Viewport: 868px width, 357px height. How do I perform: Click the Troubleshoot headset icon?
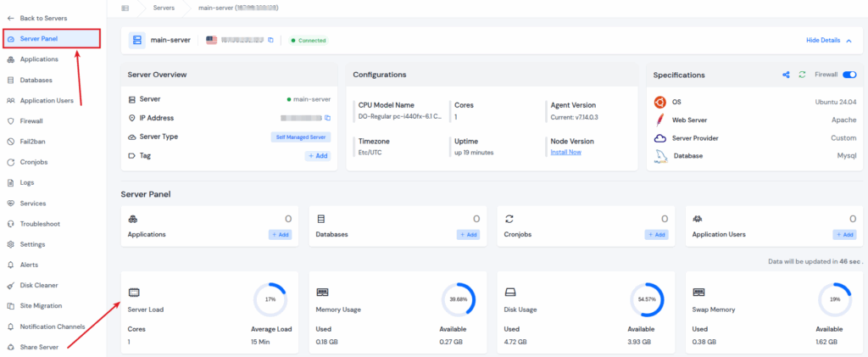[x=10, y=224]
